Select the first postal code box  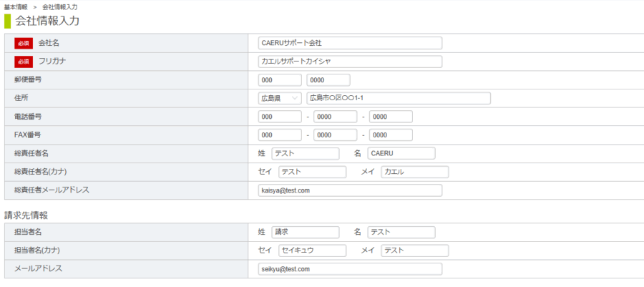(280, 79)
